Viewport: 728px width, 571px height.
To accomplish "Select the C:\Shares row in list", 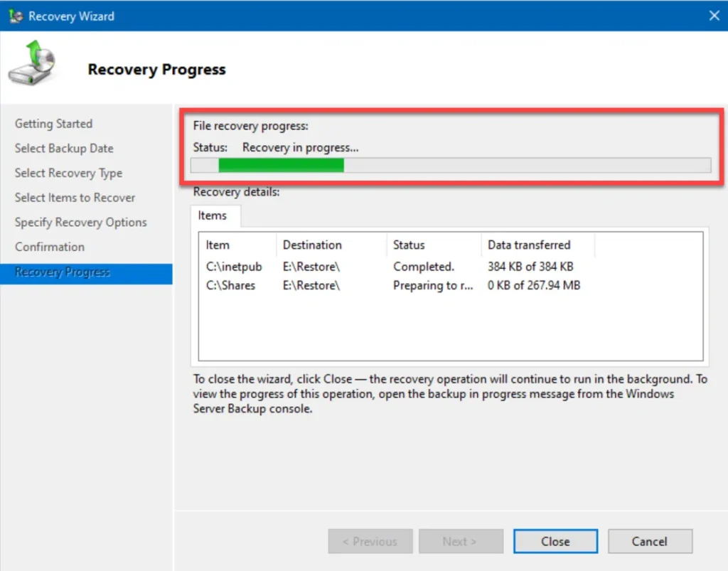I will coord(450,285).
